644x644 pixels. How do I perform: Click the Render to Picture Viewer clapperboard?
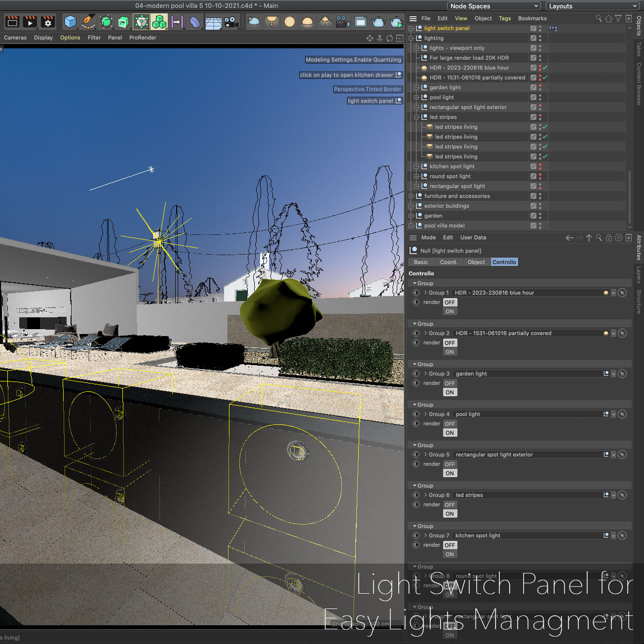(x=30, y=22)
